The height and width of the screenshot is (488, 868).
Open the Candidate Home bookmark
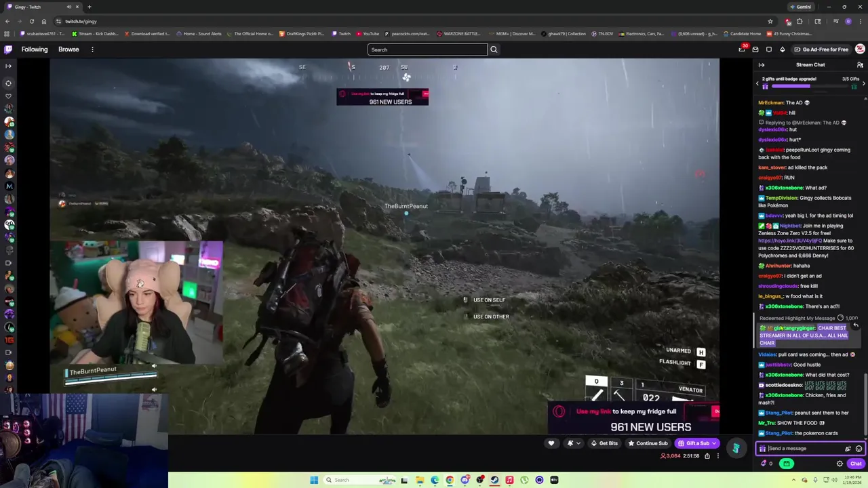(x=742, y=34)
